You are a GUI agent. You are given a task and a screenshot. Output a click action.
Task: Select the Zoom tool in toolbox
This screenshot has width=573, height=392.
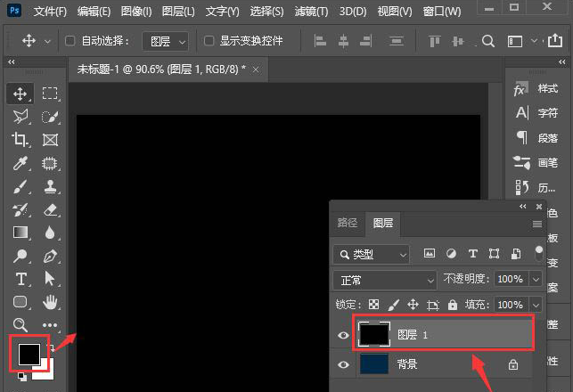coord(20,325)
